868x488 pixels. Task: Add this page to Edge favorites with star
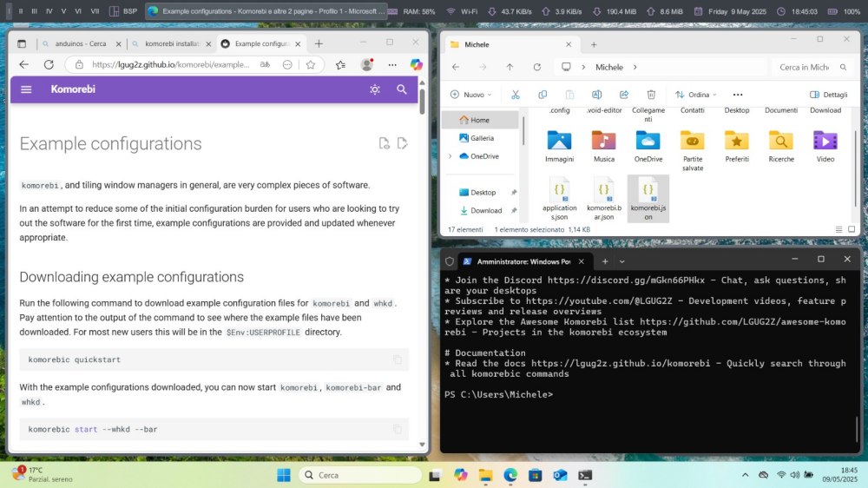(x=311, y=65)
